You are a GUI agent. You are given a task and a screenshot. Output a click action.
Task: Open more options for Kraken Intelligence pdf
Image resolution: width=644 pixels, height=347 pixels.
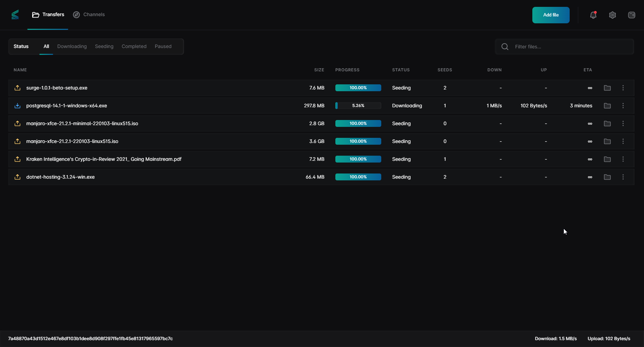(x=623, y=159)
